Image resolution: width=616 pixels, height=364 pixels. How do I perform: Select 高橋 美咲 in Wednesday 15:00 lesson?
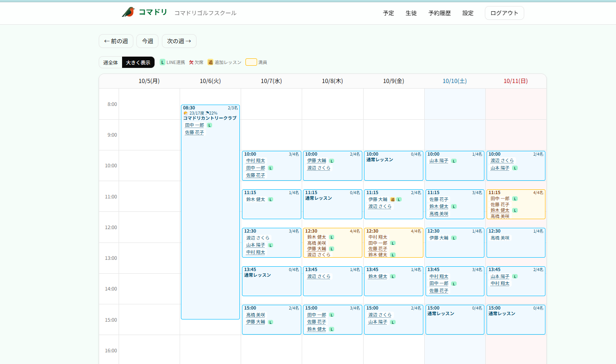coord(255,315)
